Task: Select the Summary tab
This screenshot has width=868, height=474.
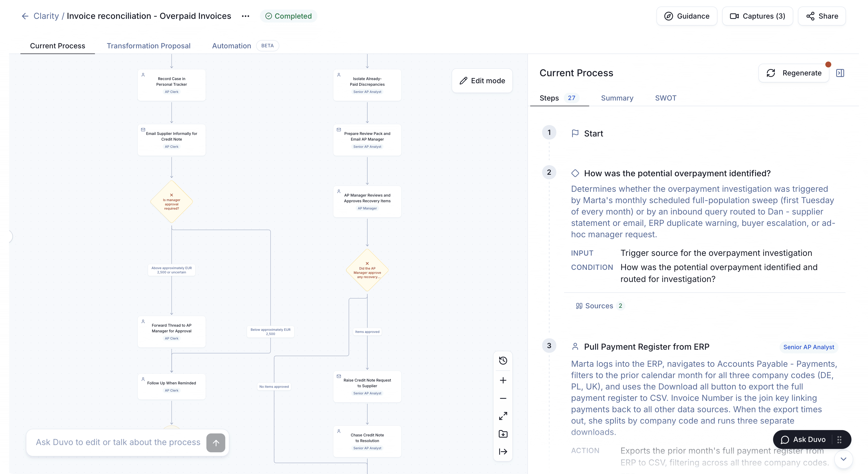Action: (x=617, y=98)
